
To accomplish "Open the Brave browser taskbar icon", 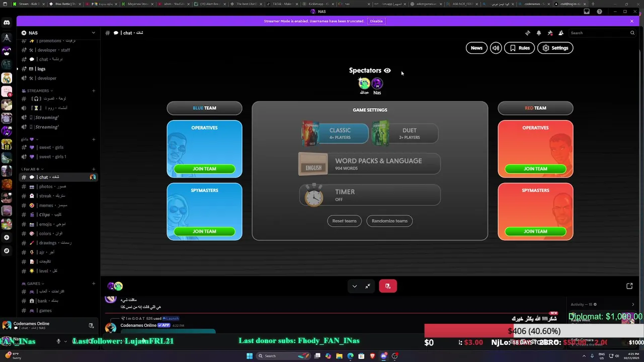I will tap(372, 356).
